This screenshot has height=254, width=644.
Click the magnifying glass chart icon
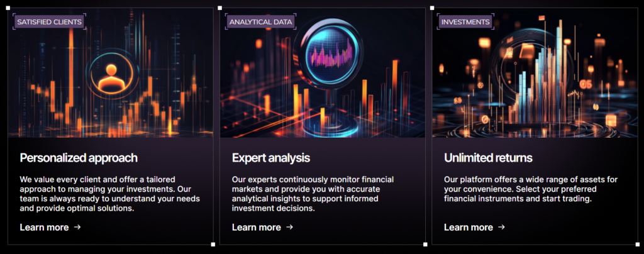pos(326,52)
